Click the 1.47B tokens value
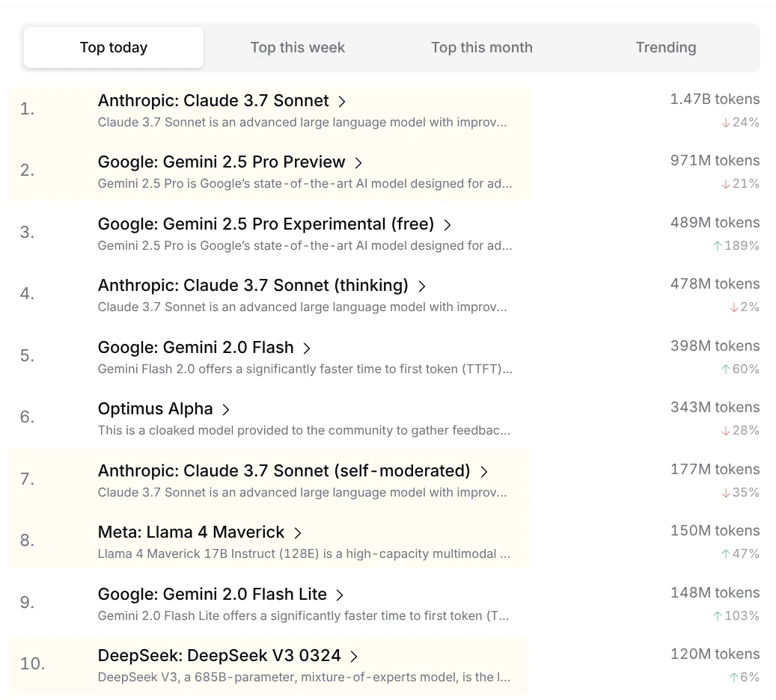776x700 pixels. (715, 99)
